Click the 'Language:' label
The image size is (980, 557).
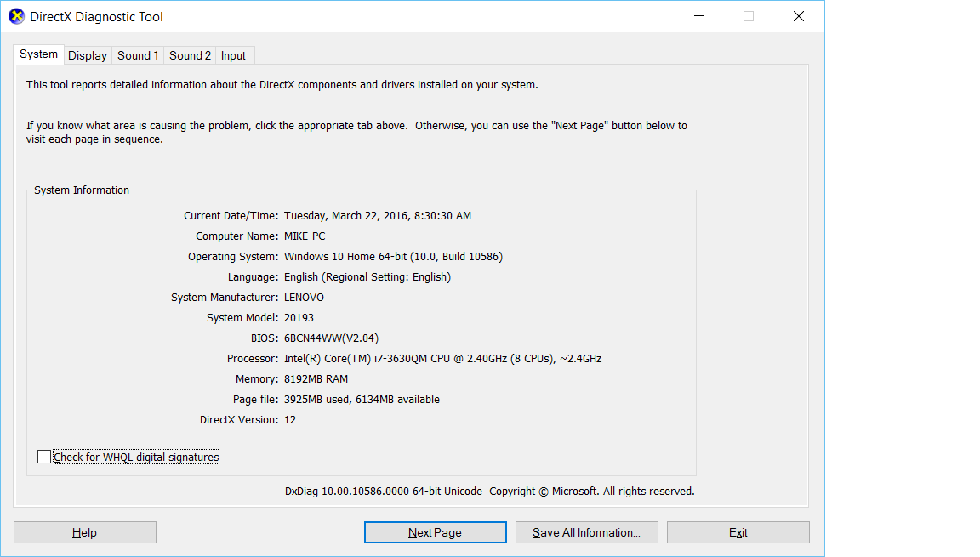253,277
